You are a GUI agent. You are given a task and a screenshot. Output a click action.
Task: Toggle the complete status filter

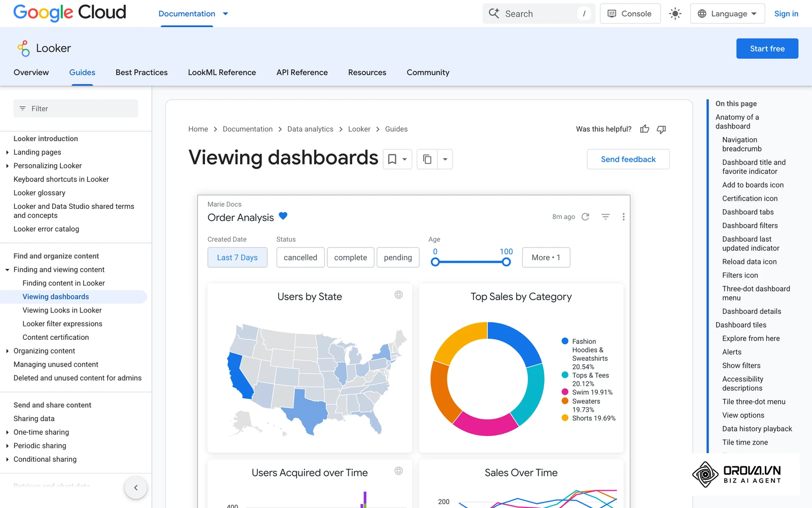click(x=351, y=258)
